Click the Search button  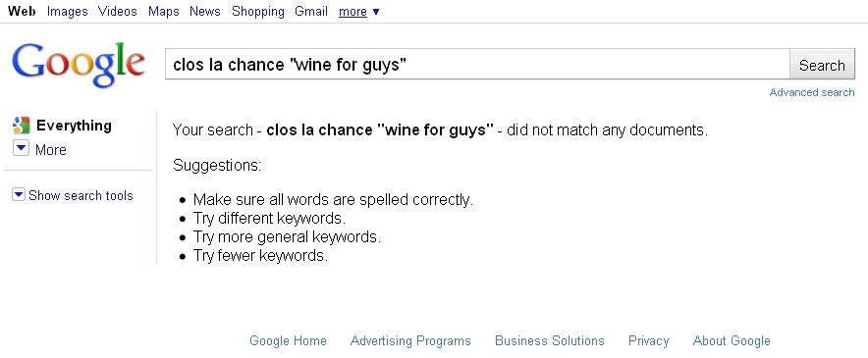[x=822, y=65]
